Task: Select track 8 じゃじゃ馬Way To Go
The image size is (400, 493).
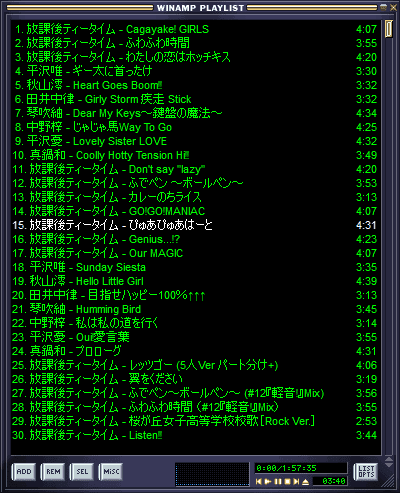Action: pyautogui.click(x=196, y=127)
